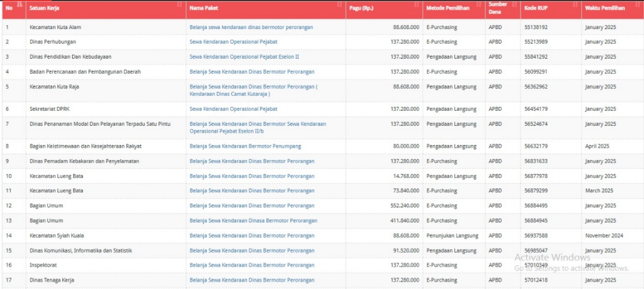The height and width of the screenshot is (289, 644).
Task: Open Sekretariat DPRK's Sewa Kendaraan Operasional Pejabat link
Action: point(233,109)
